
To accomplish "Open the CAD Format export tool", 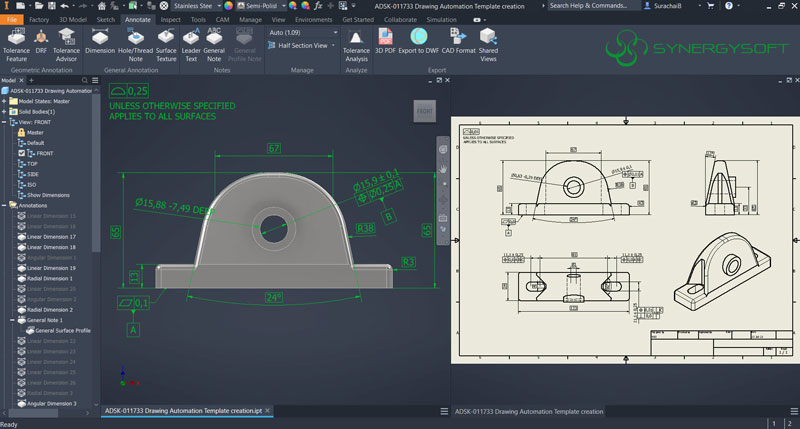I will coord(458,42).
